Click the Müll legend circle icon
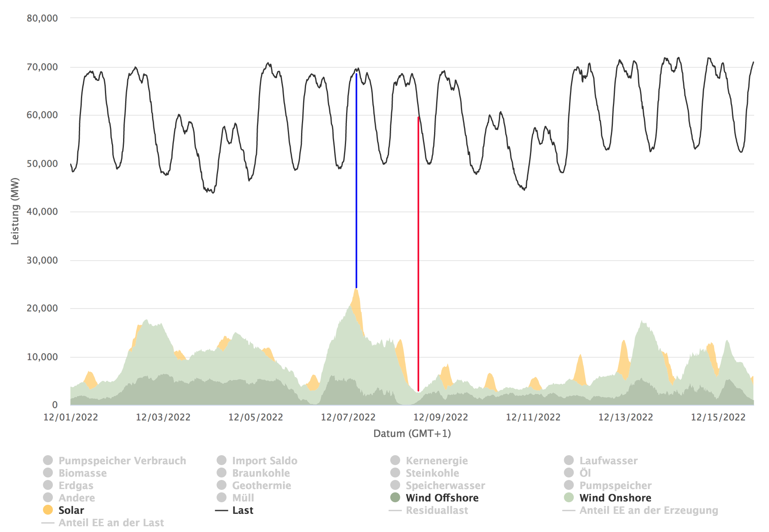The height and width of the screenshot is (532, 769). click(x=222, y=497)
